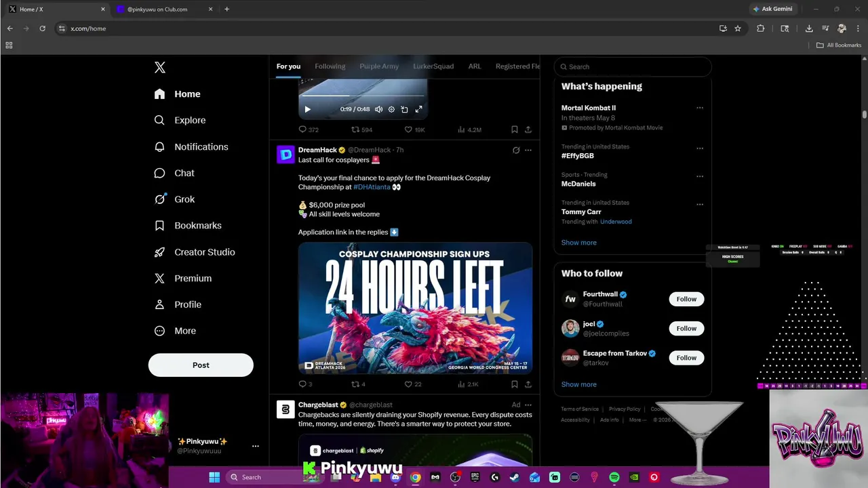Open Premium in sidebar

183,279
